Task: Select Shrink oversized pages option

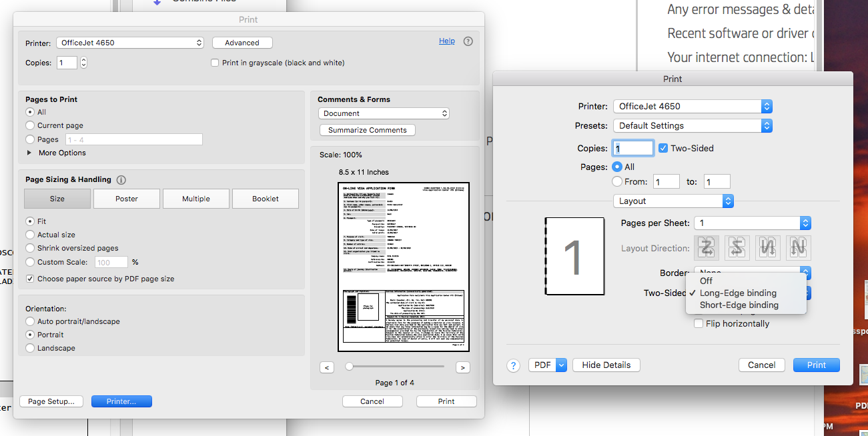Action: click(x=30, y=248)
